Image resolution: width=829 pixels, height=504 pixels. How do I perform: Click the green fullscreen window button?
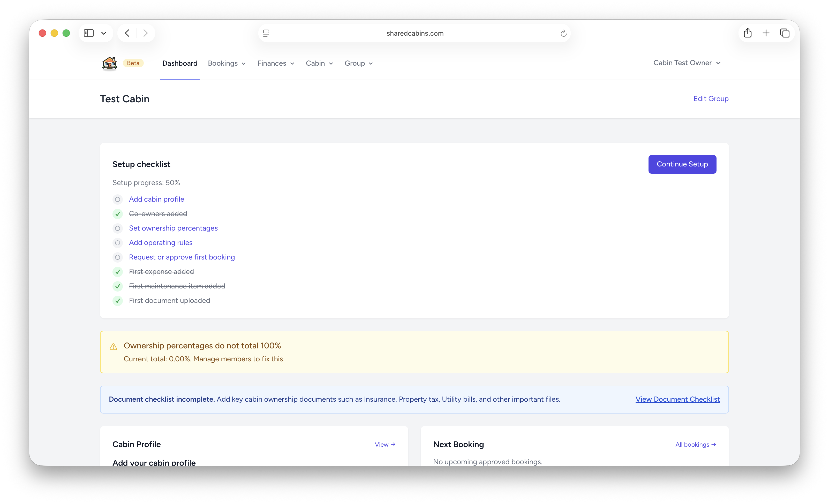(66, 33)
